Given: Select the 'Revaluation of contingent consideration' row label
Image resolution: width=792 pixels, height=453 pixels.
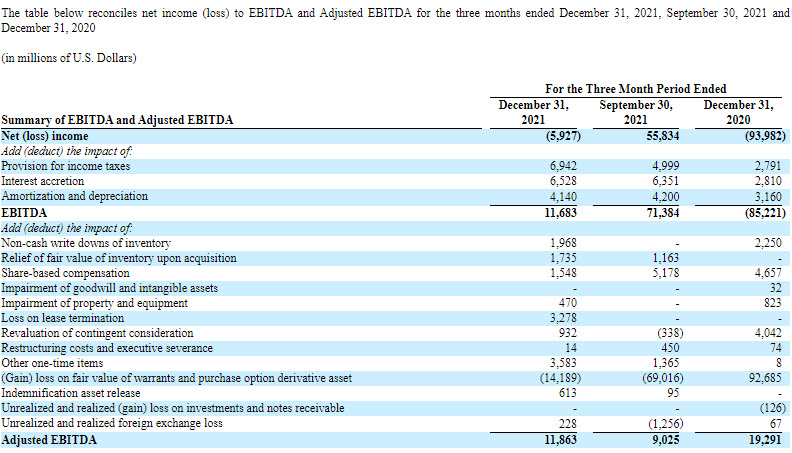Looking at the screenshot, I should coord(97,333).
